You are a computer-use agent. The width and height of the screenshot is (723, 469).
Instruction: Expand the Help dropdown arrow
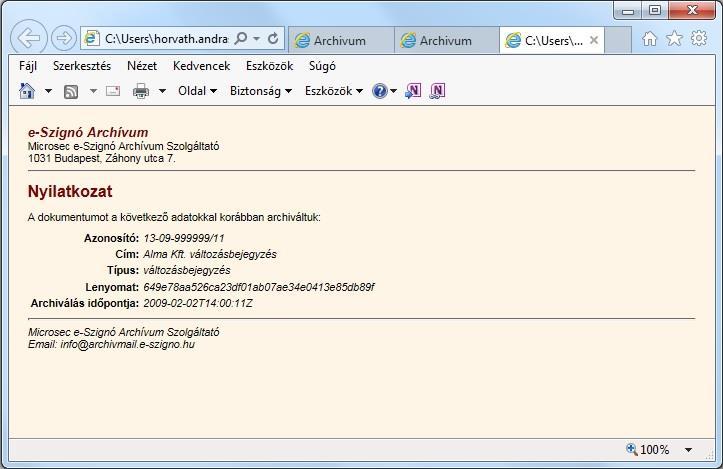pos(393,91)
